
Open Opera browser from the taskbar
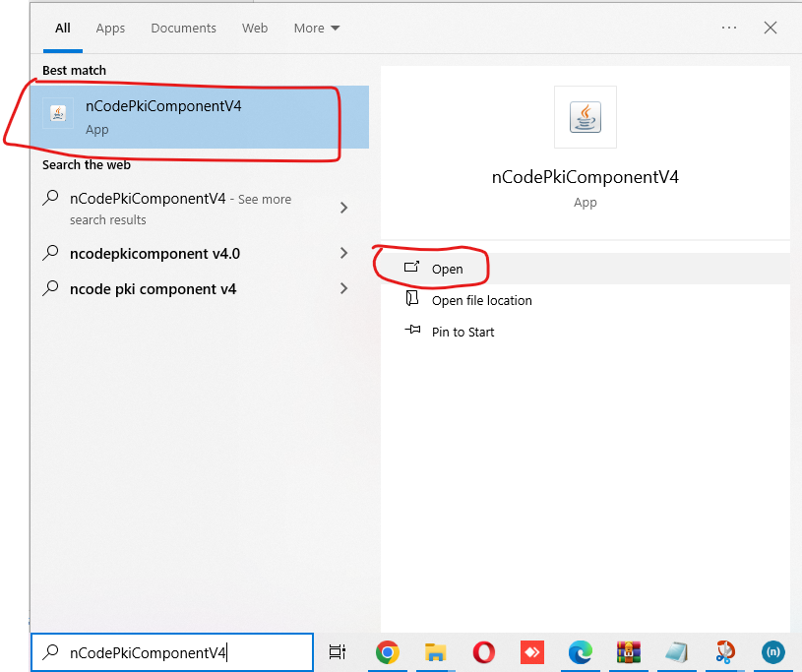(484, 652)
